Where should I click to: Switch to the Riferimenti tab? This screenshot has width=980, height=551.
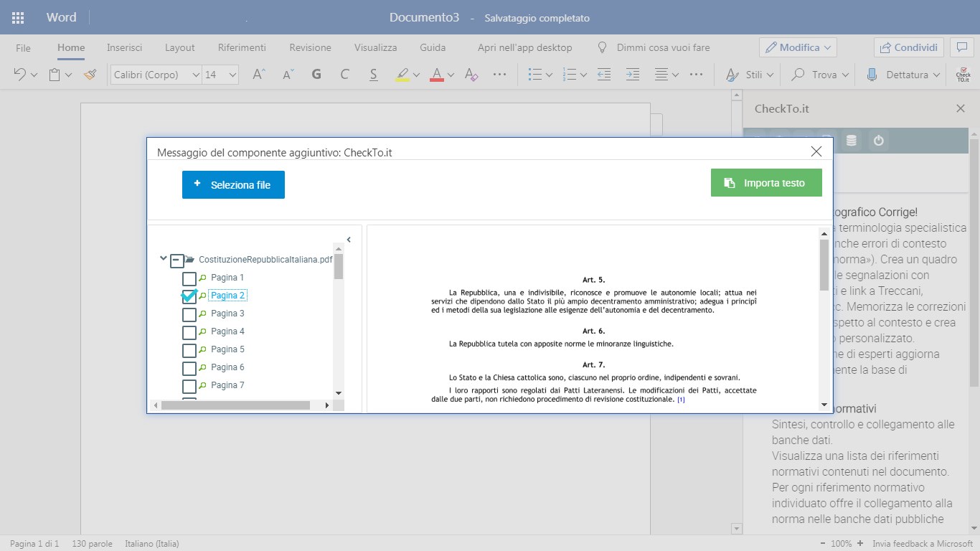click(x=242, y=47)
